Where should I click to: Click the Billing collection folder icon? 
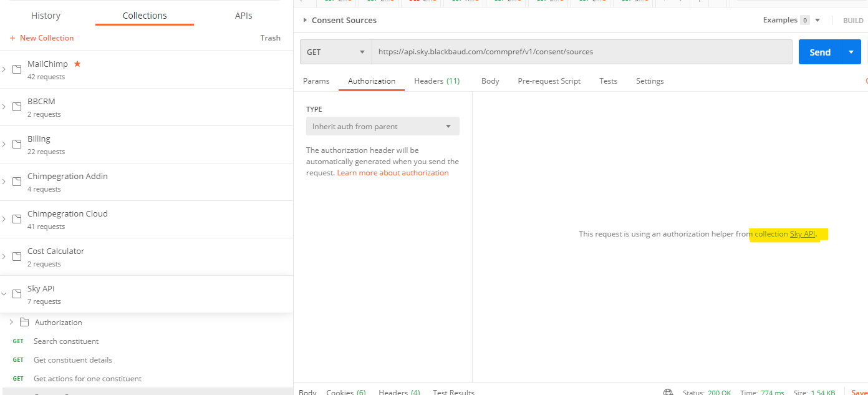pyautogui.click(x=17, y=144)
